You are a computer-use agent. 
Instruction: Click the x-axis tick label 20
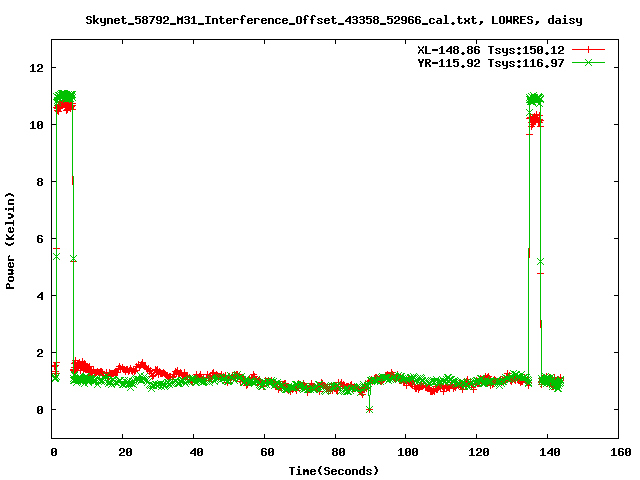125,452
